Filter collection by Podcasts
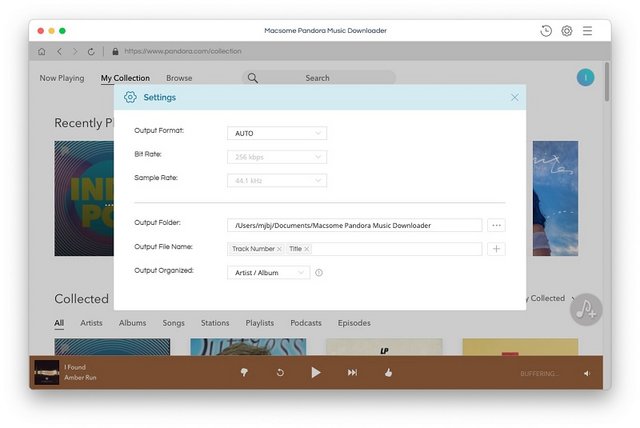This screenshot has width=640, height=428. click(x=306, y=323)
